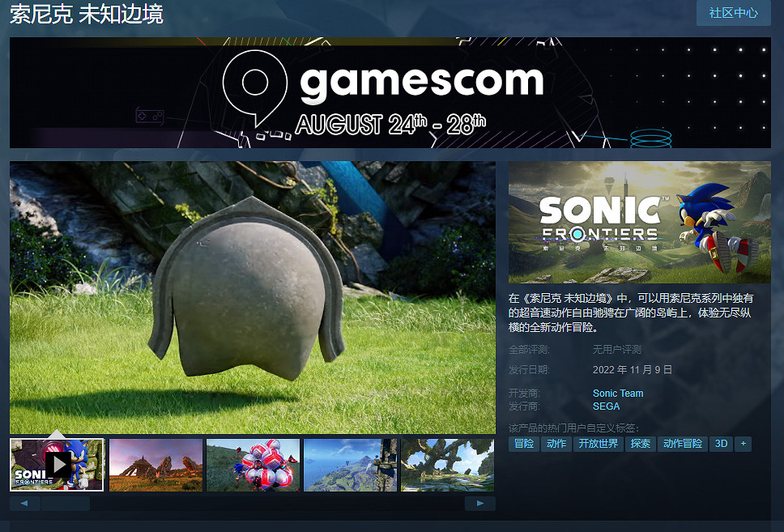784x532 pixels.
Task: Open the Sonic Team developer link
Action: (x=618, y=394)
